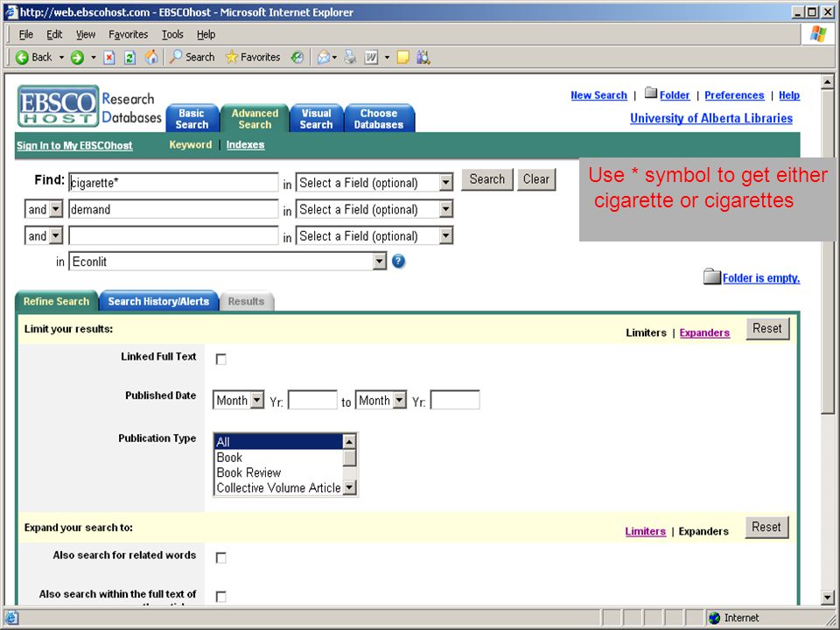
Task: Click the Stop loading icon
Action: coord(109,58)
